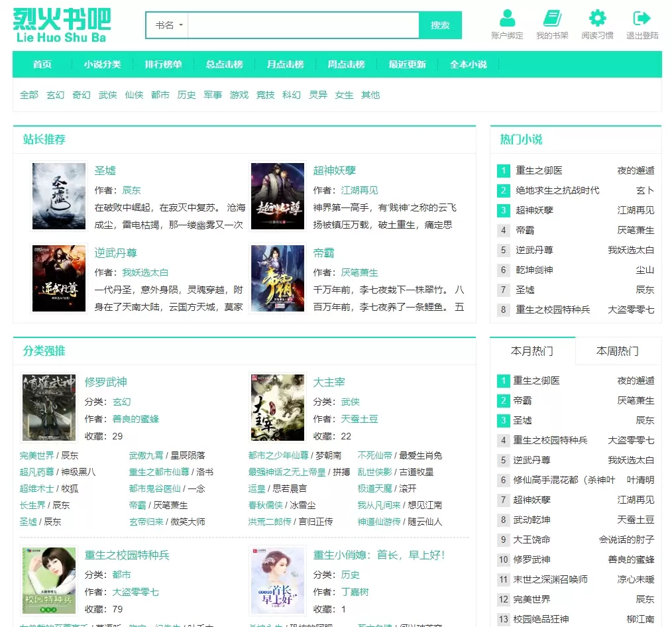This screenshot has height=627, width=672.
Task: Open 月点击榜 navigation item
Action: click(x=286, y=64)
